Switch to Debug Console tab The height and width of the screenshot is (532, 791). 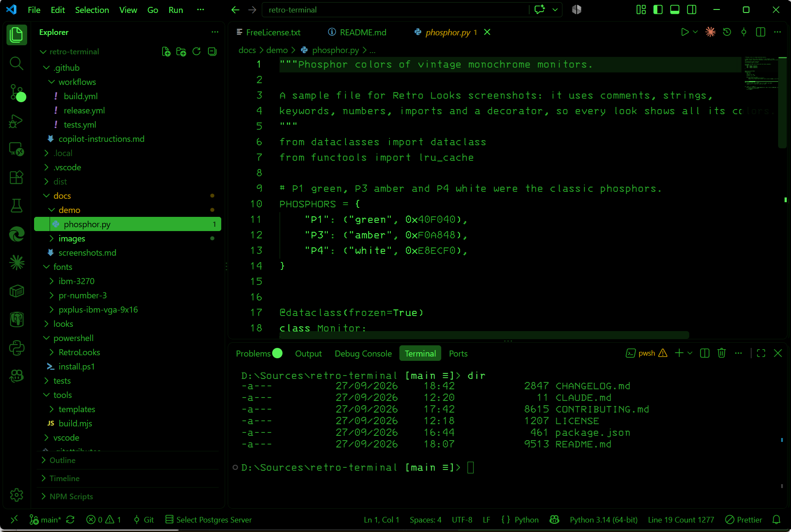(x=363, y=354)
